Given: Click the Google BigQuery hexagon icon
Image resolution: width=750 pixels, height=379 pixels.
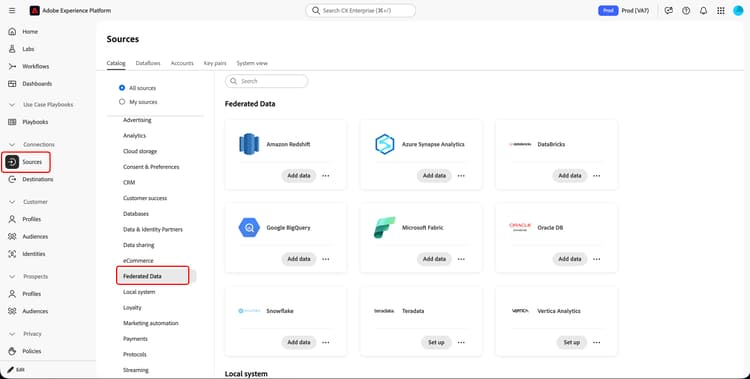Looking at the screenshot, I should (x=249, y=228).
